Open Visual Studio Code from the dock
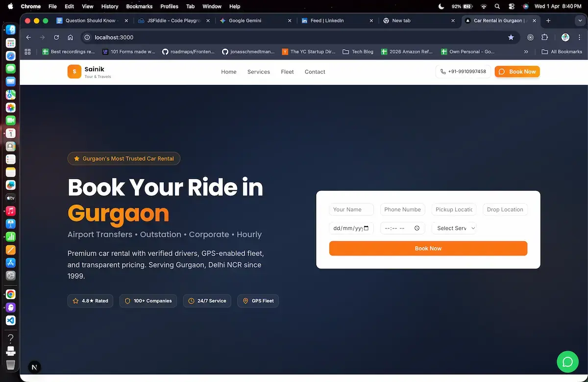 point(10,320)
